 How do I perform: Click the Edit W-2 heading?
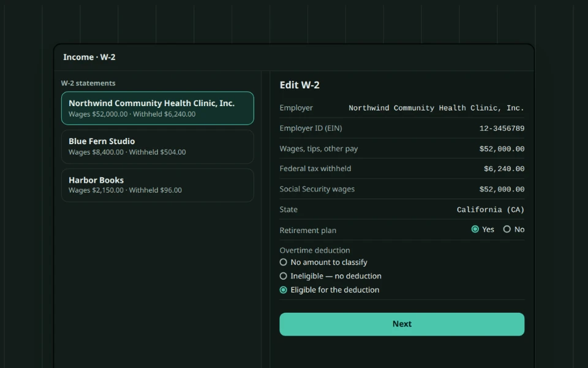pyautogui.click(x=300, y=85)
